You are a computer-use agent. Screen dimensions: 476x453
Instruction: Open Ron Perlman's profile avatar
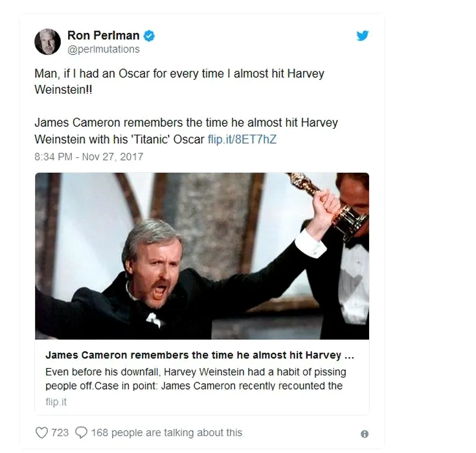[x=48, y=41]
